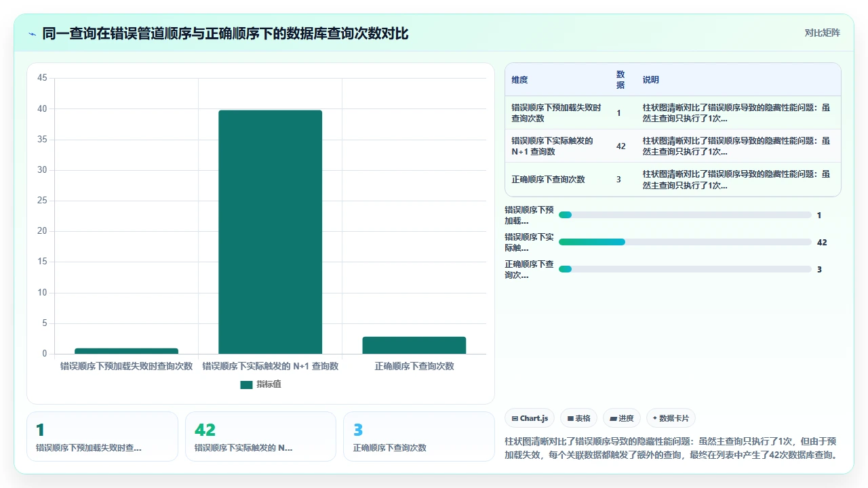
Task: Click the progress label 错误顺序下预加载…
Action: [530, 215]
